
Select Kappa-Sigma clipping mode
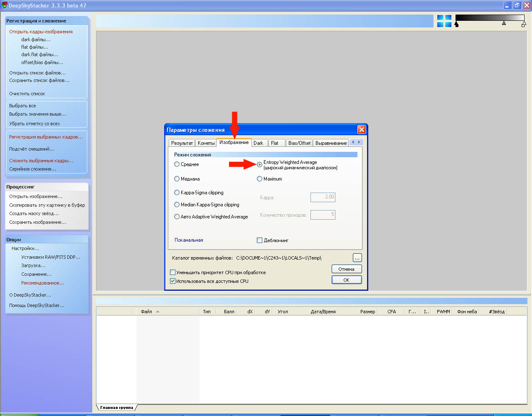[x=177, y=193]
